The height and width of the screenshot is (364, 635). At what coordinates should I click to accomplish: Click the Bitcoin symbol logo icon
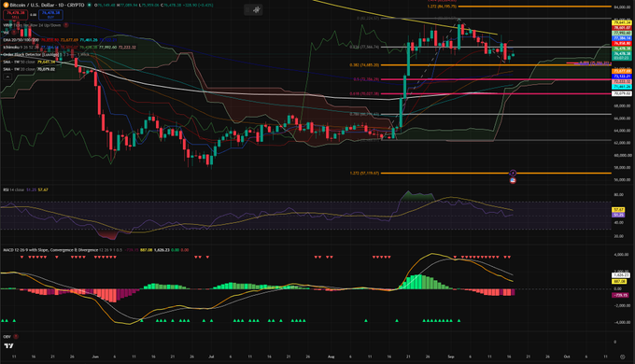(x=6, y=5)
